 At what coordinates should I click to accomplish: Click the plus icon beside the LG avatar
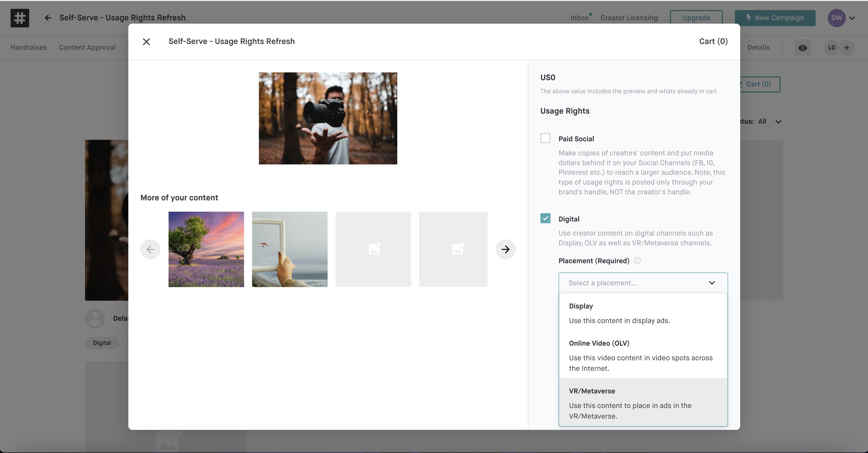tap(847, 48)
